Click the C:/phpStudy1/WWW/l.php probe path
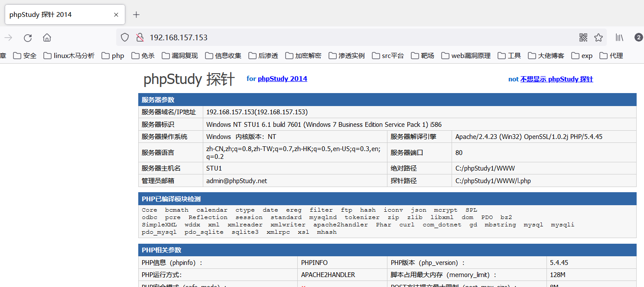644x287 pixels. click(493, 181)
